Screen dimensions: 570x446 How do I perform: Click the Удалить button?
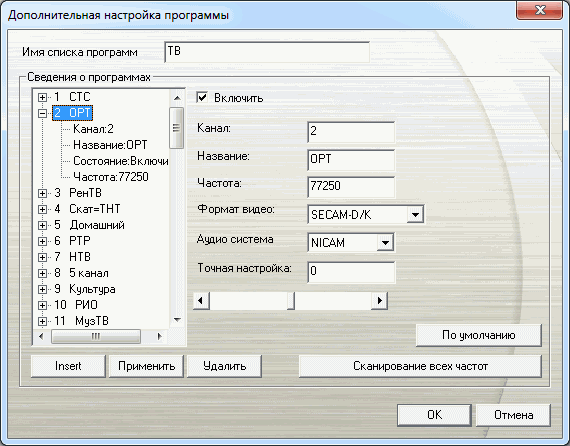coord(224,366)
